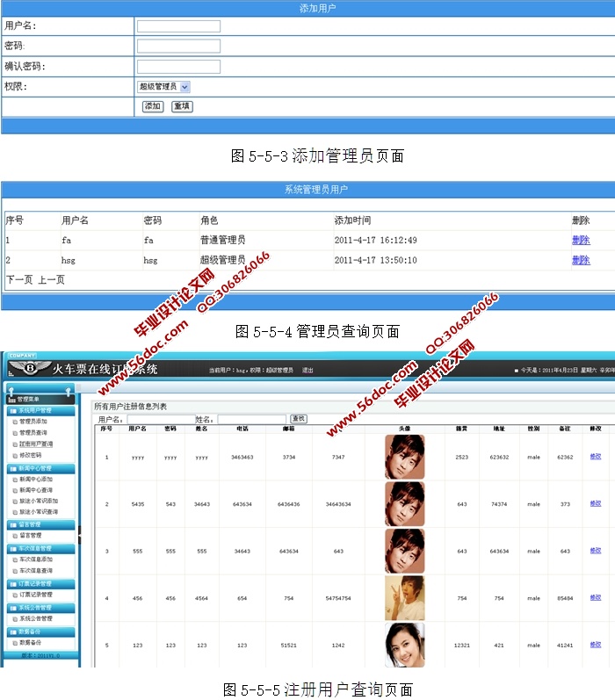Image resolution: width=615 pixels, height=700 pixels.
Task: Click the 姓名 search field in user list
Action: pos(252,419)
